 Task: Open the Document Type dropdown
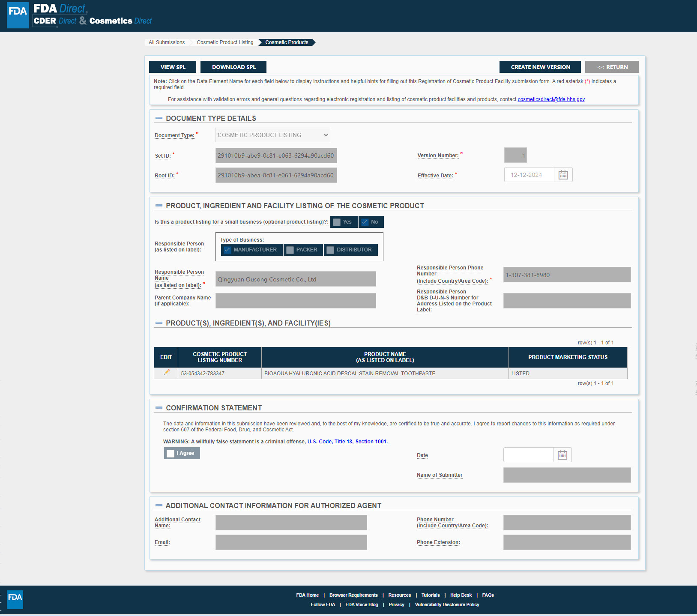coord(272,135)
